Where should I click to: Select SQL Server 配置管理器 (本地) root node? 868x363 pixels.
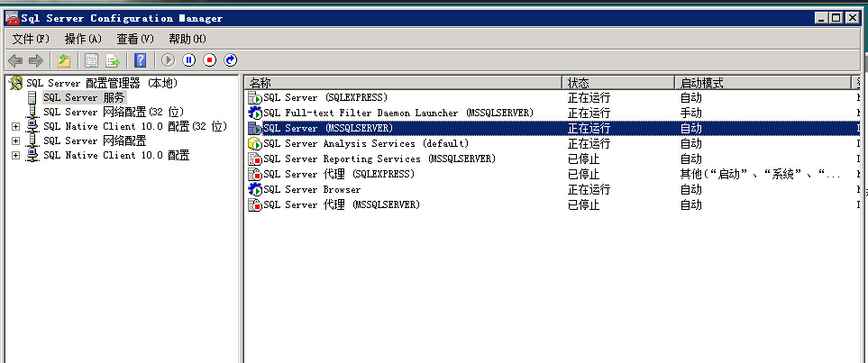(103, 84)
